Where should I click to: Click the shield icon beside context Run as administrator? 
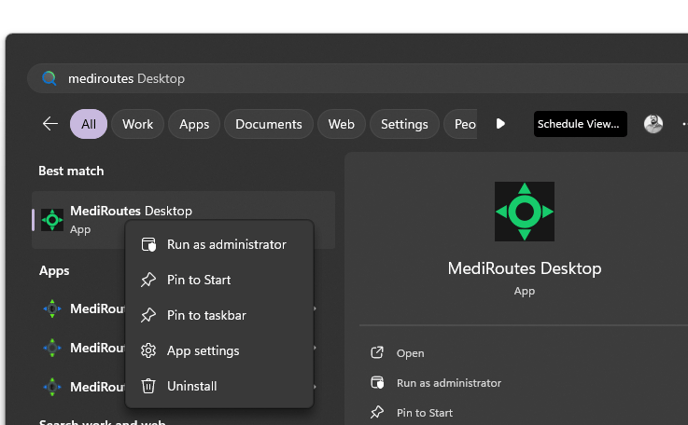(x=149, y=244)
